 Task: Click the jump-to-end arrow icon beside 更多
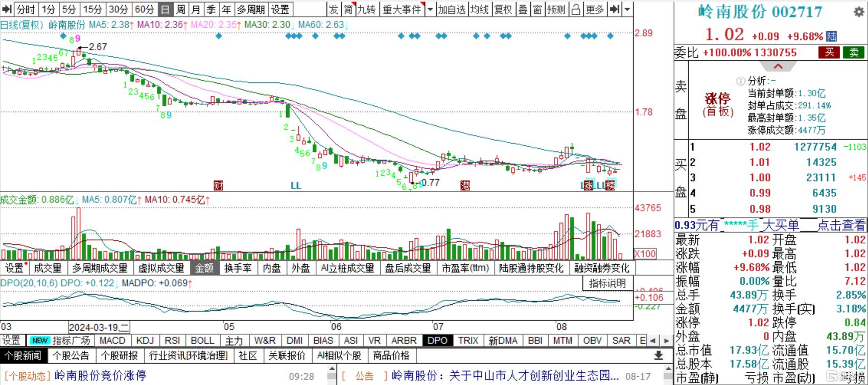(x=615, y=9)
